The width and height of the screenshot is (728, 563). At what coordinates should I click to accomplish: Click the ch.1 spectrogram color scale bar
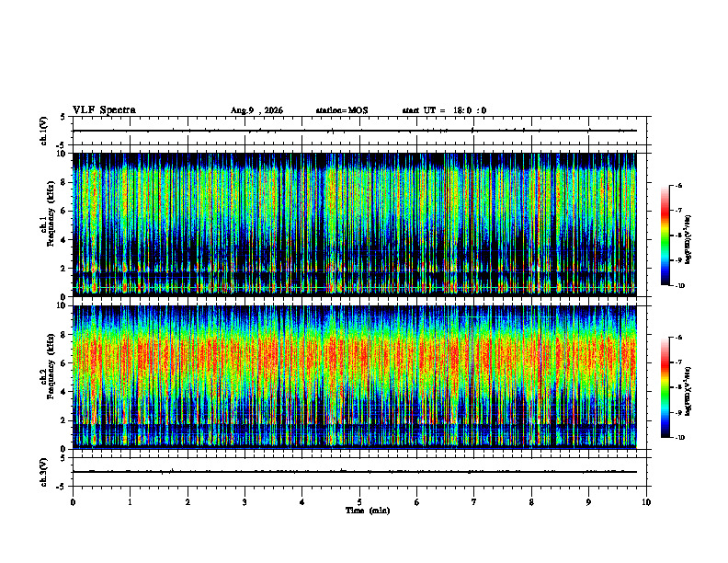[665, 236]
